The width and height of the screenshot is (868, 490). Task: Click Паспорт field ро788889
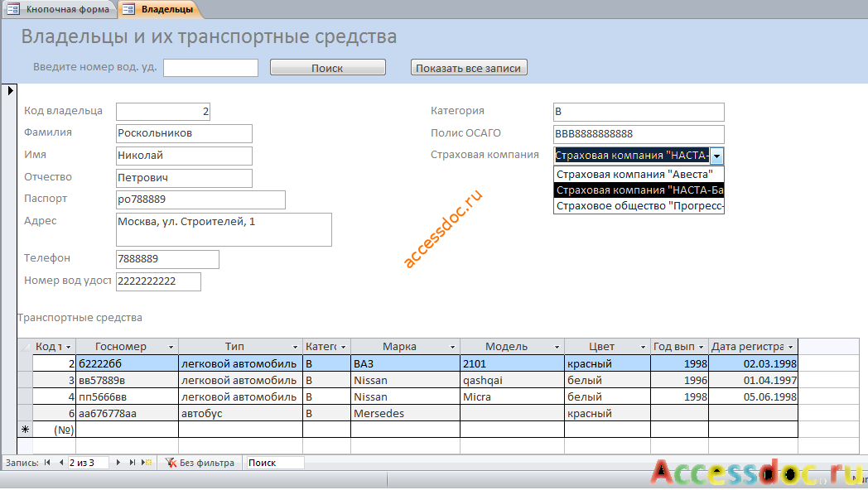(x=200, y=199)
